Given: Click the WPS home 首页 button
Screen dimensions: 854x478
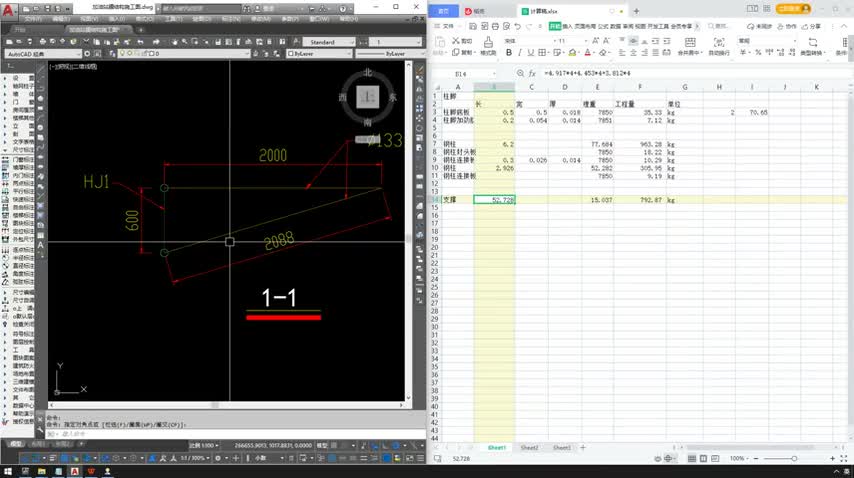Looking at the screenshot, I should click(x=443, y=11).
